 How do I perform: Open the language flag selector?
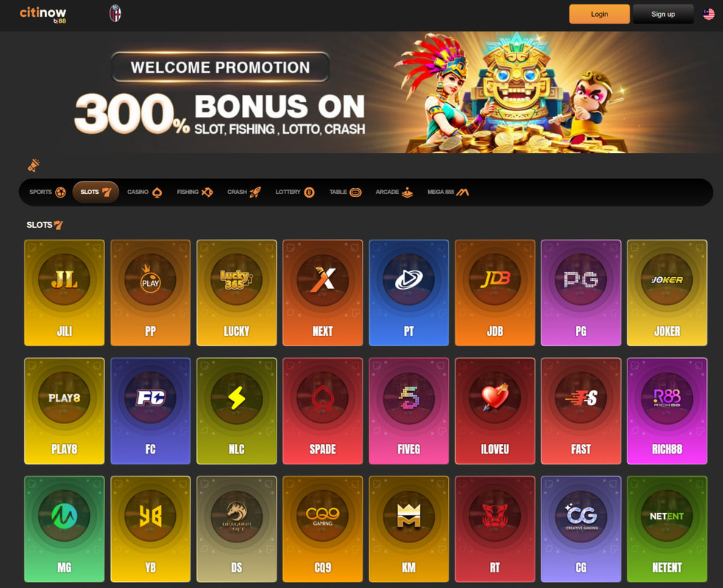709,14
